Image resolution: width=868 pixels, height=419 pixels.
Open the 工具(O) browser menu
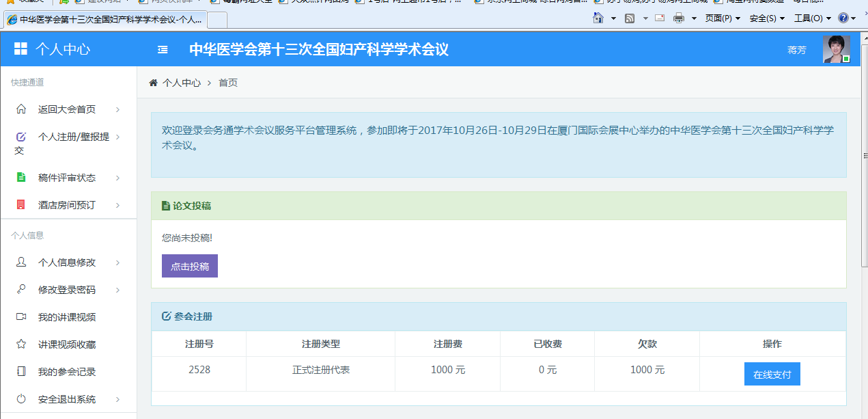click(x=812, y=18)
